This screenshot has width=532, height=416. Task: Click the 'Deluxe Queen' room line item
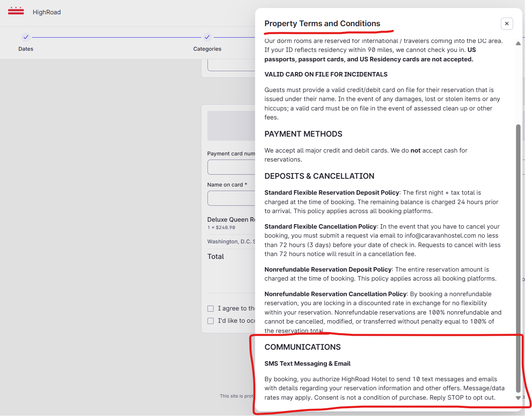[231, 220]
